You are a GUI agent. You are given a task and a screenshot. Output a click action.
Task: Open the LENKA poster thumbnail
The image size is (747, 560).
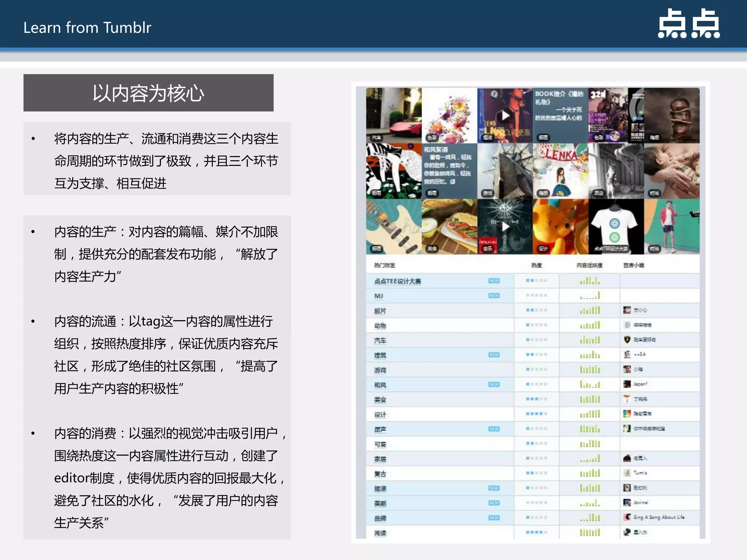(x=561, y=171)
